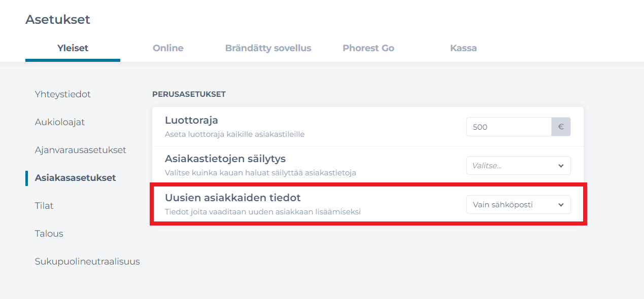Open the Uusien asiakkaiden tiedot dropdown
Image resolution: width=644 pixels, height=299 pixels.
click(x=518, y=204)
